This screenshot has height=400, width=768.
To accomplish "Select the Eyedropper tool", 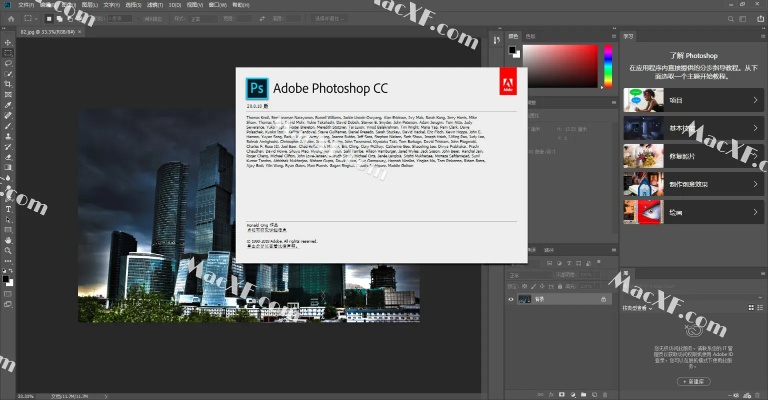I will tap(8, 104).
